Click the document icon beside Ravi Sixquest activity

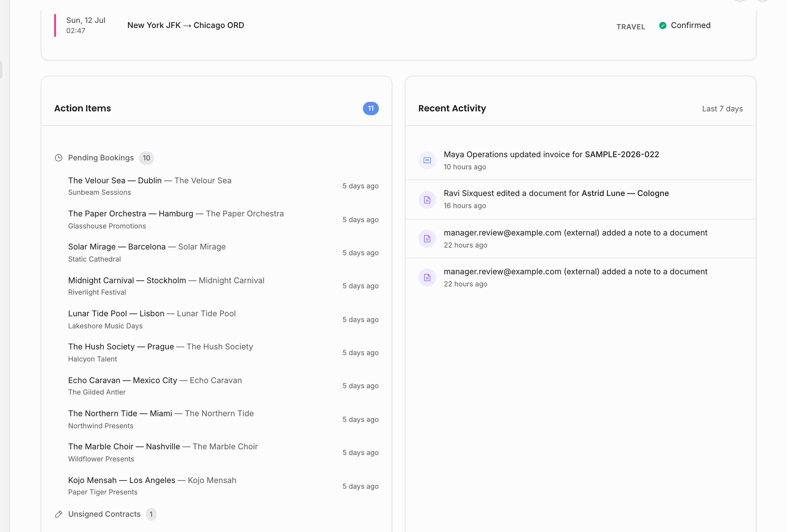[x=427, y=200]
